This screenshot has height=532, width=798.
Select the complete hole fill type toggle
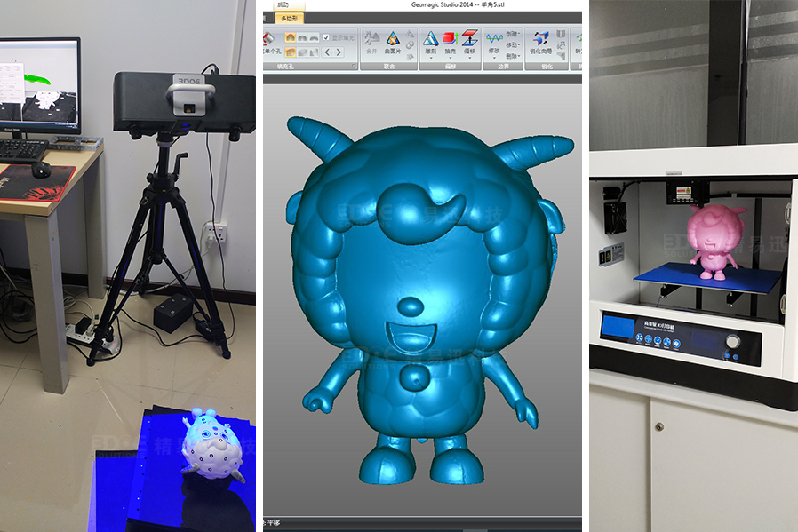(x=290, y=52)
